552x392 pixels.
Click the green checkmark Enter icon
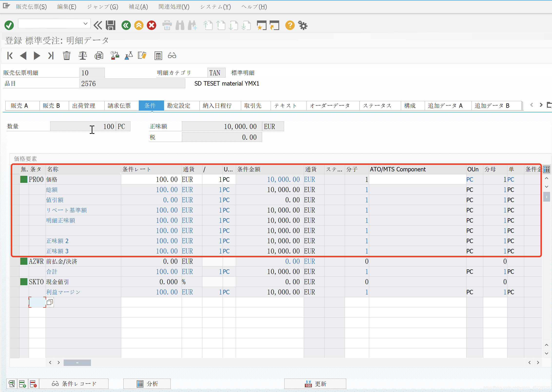[9, 25]
